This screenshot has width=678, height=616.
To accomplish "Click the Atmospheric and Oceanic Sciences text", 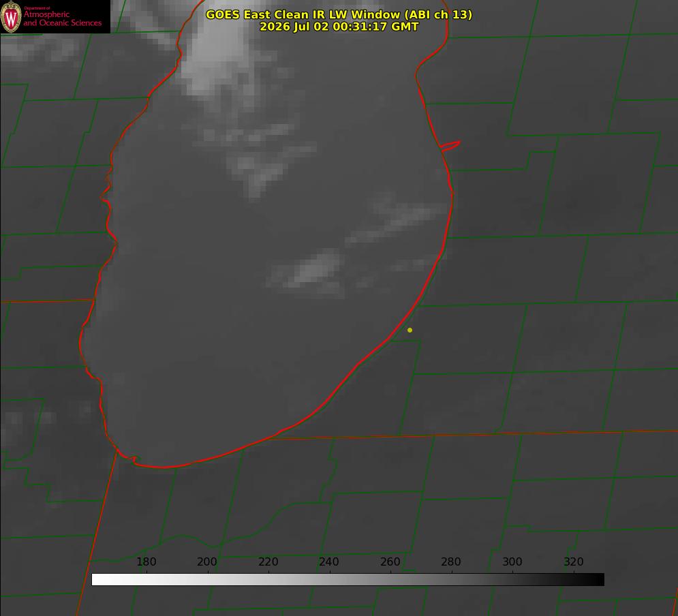I will 62,18.
